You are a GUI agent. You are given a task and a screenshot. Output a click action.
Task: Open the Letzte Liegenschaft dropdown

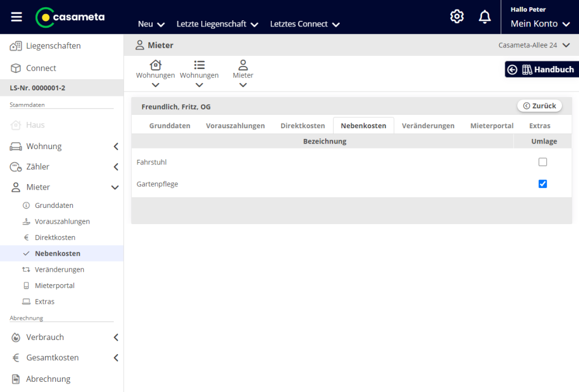217,24
